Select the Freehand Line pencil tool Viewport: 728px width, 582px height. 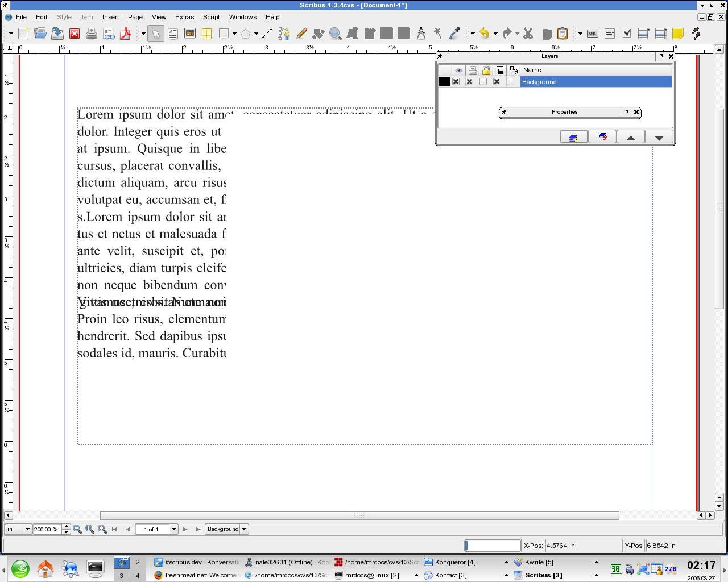point(301,34)
